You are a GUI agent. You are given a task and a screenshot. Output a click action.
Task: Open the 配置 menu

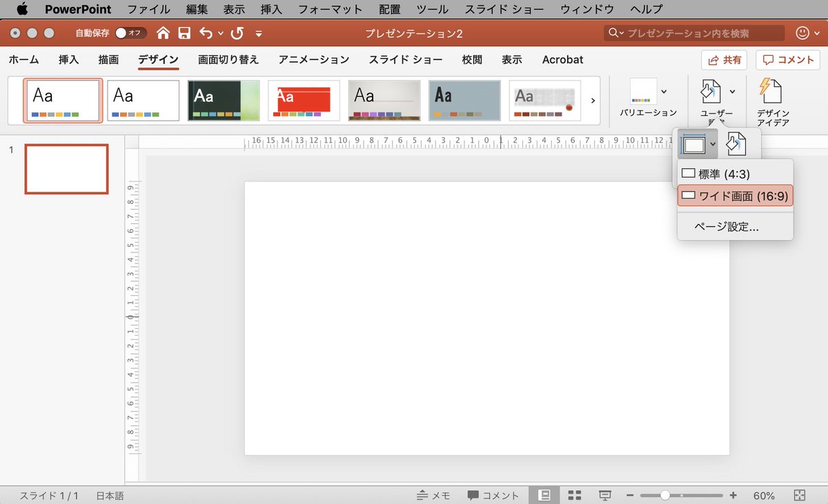389,10
